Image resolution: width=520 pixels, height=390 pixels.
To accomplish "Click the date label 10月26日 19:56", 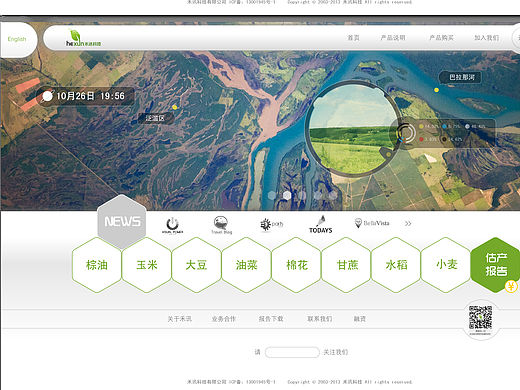I will point(90,96).
